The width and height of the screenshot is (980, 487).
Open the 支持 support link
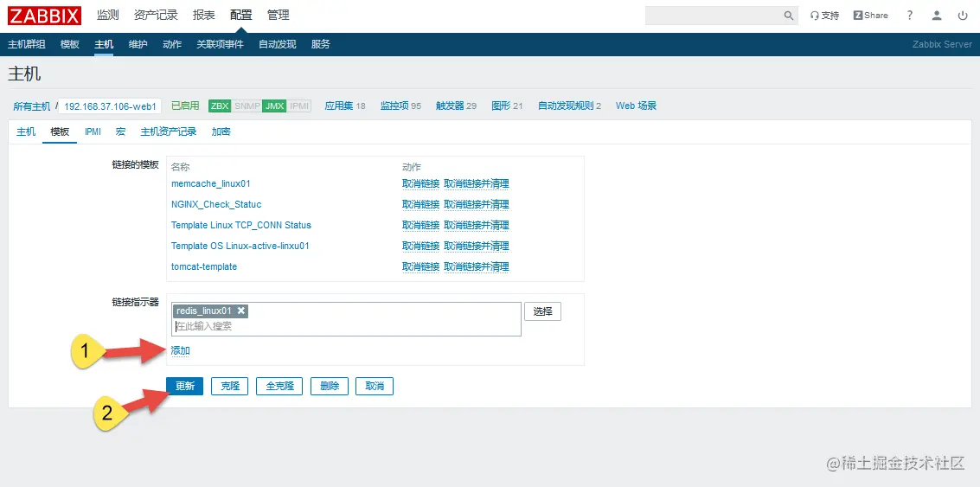pyautogui.click(x=824, y=16)
